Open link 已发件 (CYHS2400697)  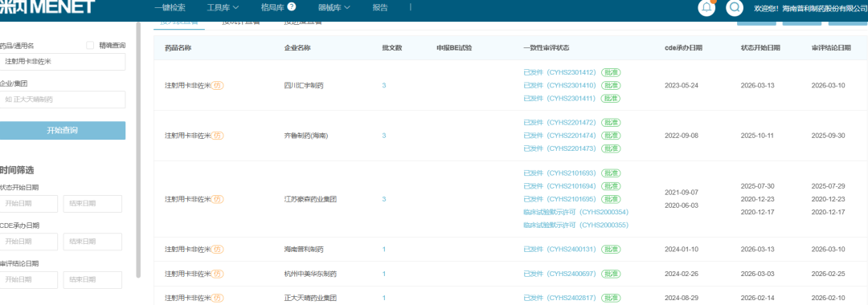point(559,274)
